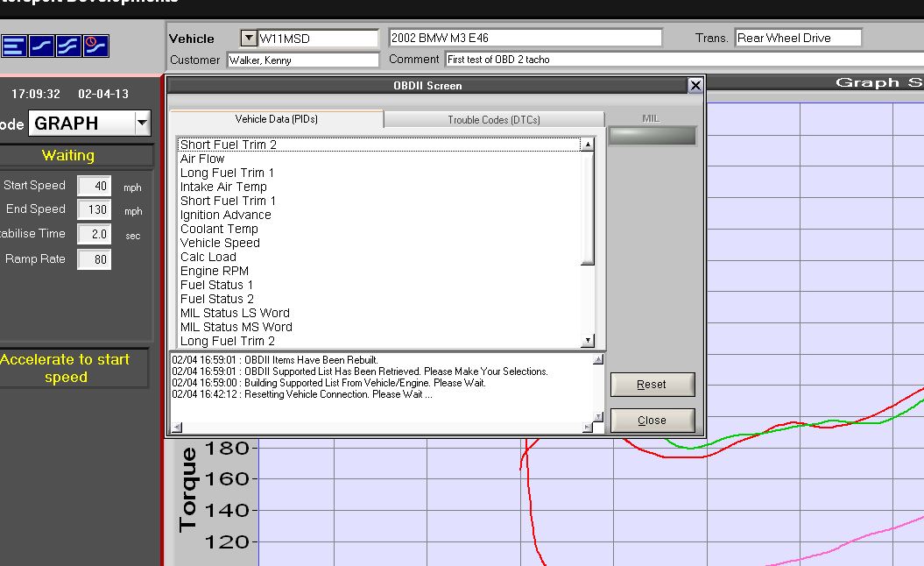Select the Vehicle Data (PIDs) tab
Image resolution: width=924 pixels, height=566 pixels.
coord(276,119)
